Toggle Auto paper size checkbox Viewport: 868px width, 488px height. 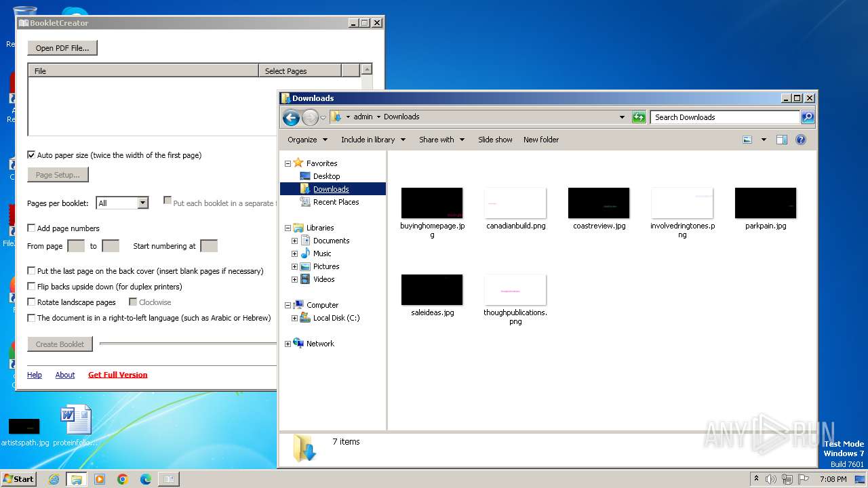(31, 155)
